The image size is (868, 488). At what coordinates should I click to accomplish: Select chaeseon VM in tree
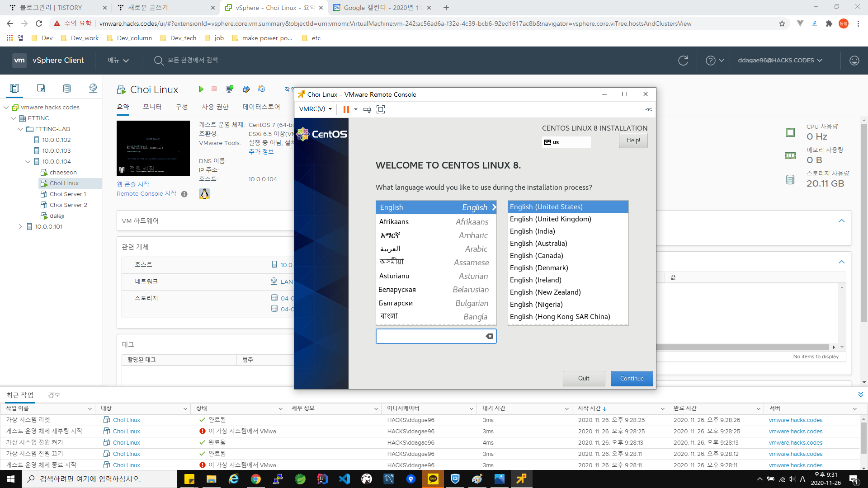tap(63, 172)
